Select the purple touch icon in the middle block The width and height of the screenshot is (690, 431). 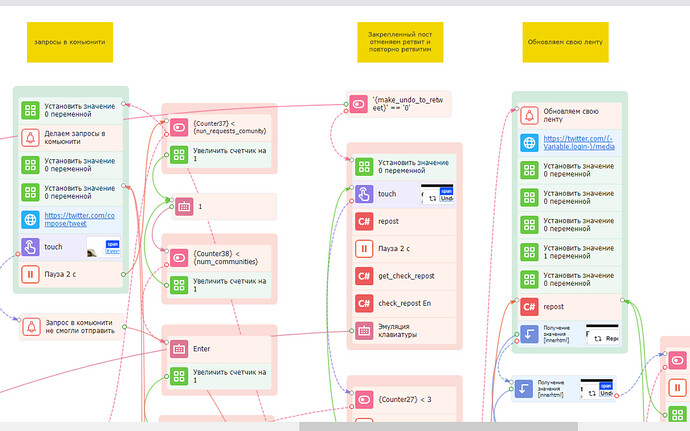click(364, 194)
